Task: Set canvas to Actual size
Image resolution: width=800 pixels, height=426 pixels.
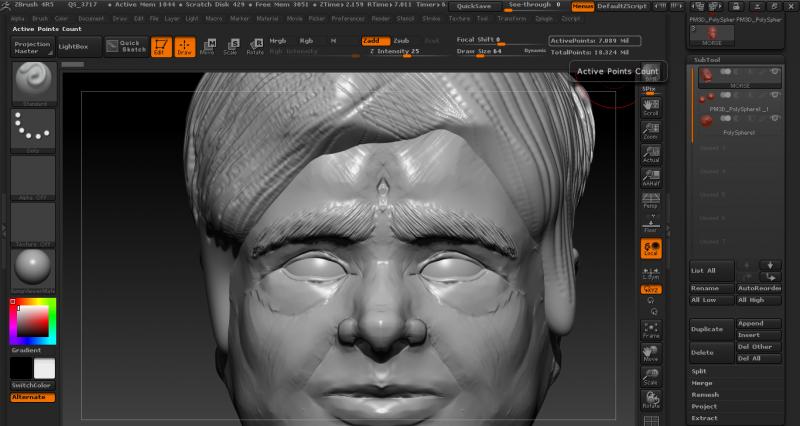Action: click(x=651, y=154)
